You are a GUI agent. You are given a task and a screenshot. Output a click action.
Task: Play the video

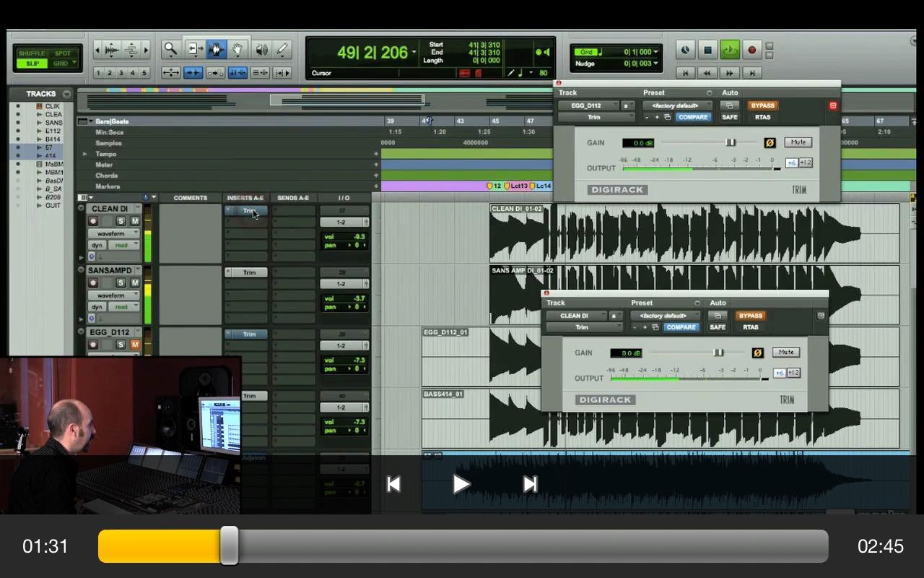point(461,484)
